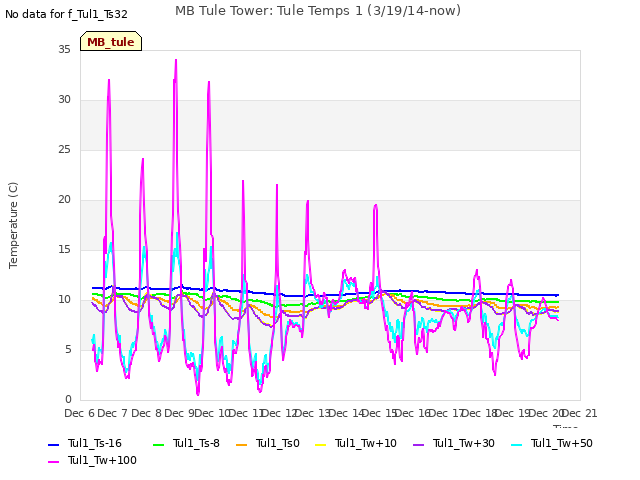Click the magenta Tul1_Tw+100 legend swatch
Image resolution: width=640 pixels, height=480 pixels.
point(53,462)
